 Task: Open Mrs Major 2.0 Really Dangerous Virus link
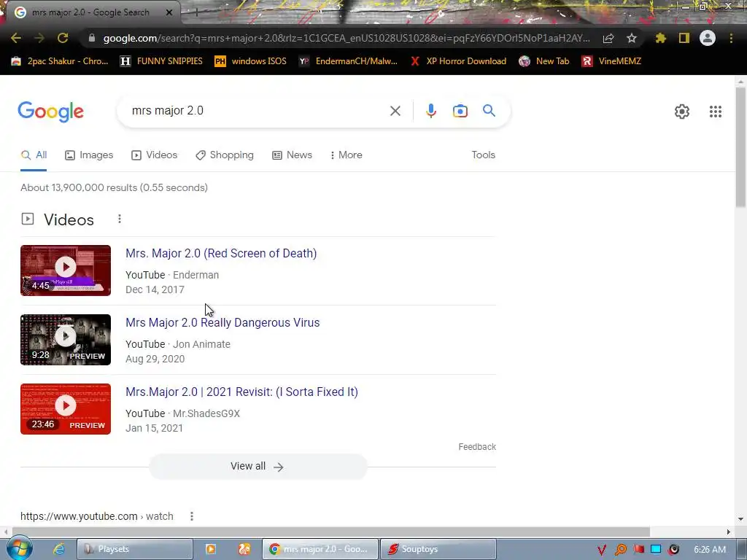[x=222, y=323]
